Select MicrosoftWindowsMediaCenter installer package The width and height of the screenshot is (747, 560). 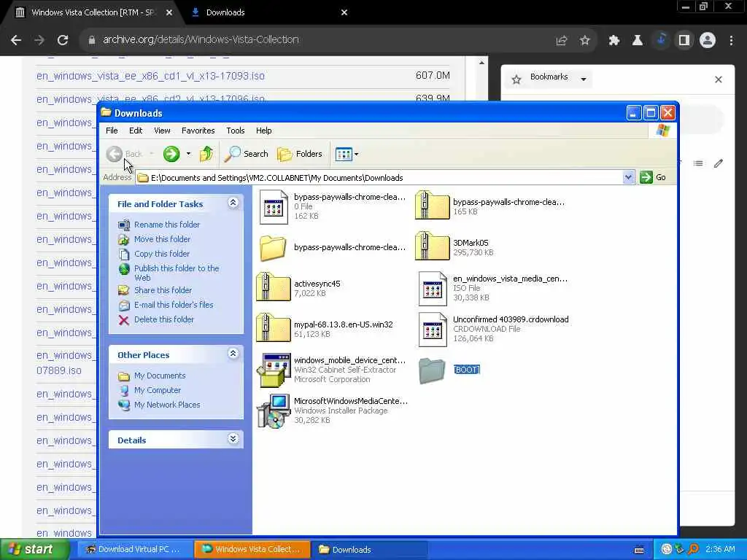coord(274,411)
